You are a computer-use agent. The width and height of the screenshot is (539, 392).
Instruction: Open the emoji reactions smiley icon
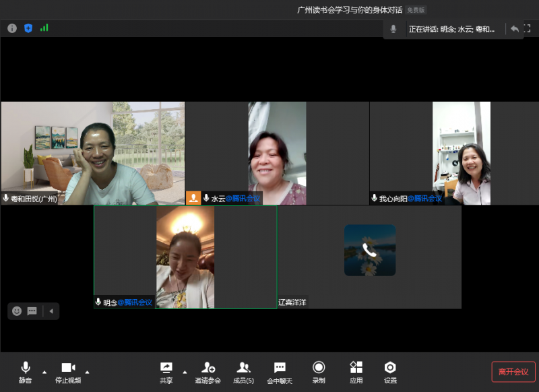point(17,311)
